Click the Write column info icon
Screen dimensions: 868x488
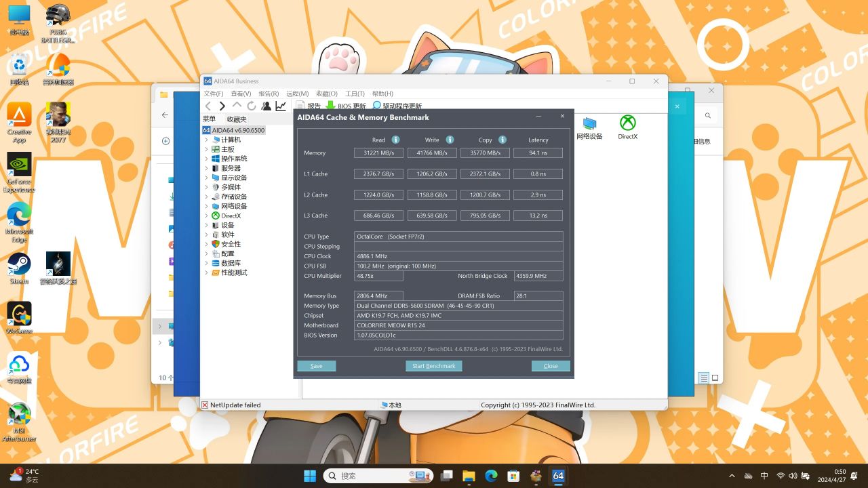coord(450,140)
